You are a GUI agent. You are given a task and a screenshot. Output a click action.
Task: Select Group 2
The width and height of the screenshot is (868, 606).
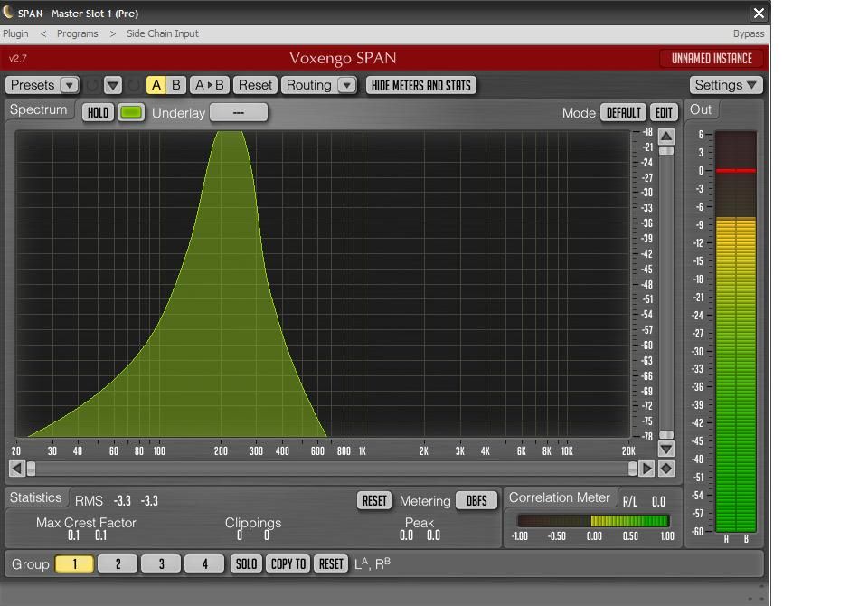(118, 563)
